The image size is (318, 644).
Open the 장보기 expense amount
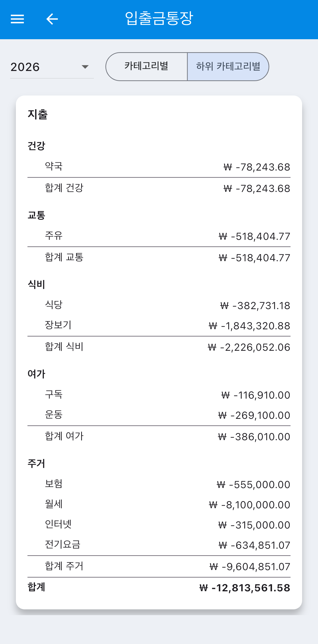(249, 326)
